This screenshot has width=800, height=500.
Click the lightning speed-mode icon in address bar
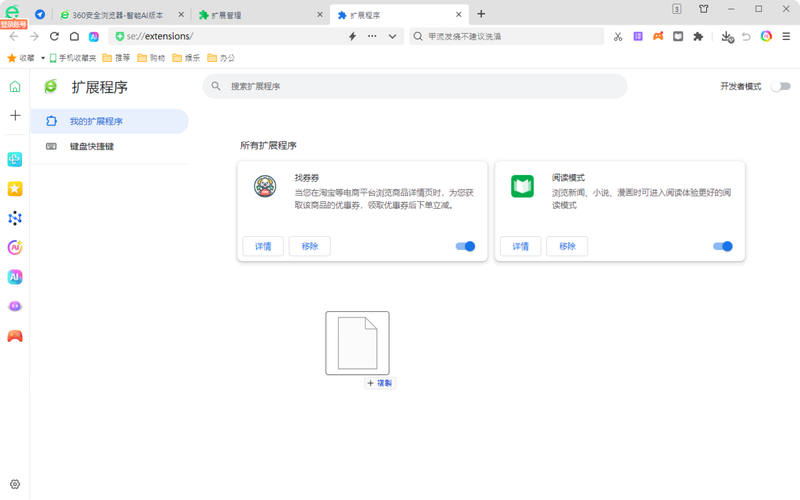pos(352,36)
